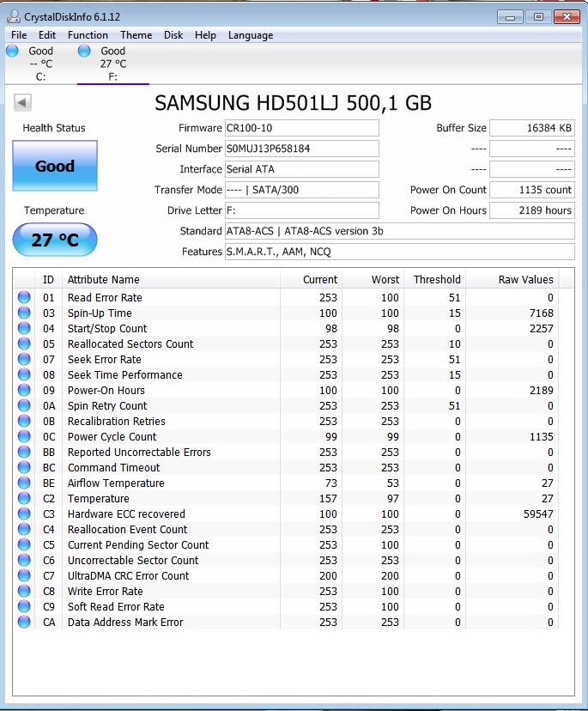Click the Serial Number field

(302, 149)
